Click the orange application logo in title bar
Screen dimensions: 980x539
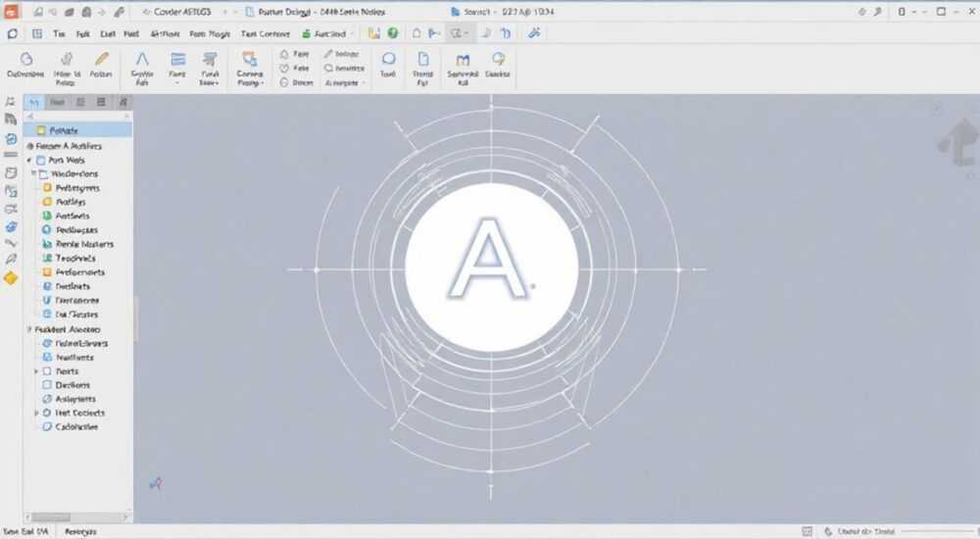point(11,11)
